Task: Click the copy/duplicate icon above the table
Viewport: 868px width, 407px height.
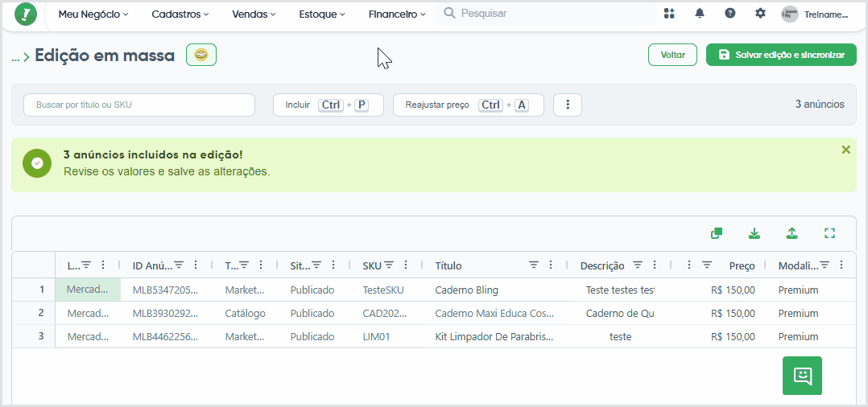Action: point(717,233)
